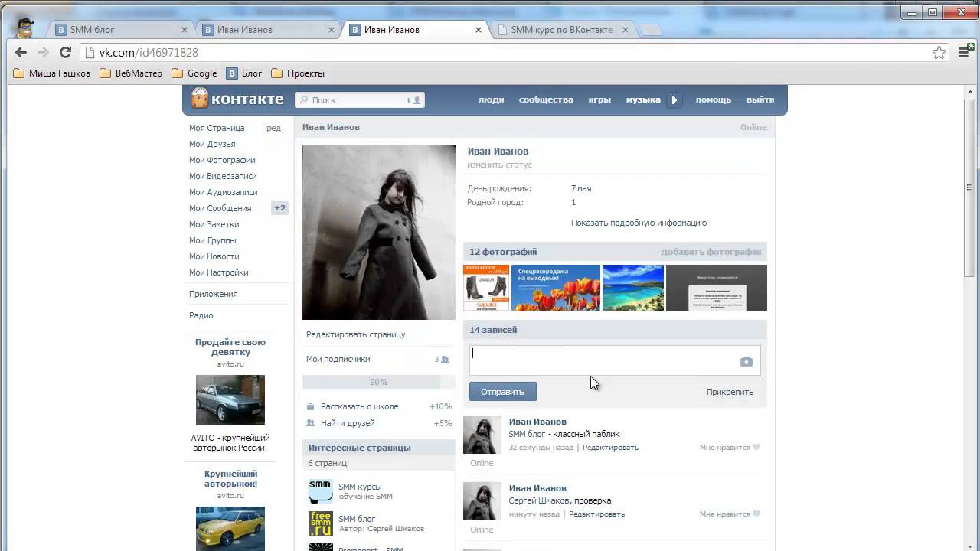Screen dimensions: 980x551
Task: Click the VKontakte logo
Action: (237, 99)
